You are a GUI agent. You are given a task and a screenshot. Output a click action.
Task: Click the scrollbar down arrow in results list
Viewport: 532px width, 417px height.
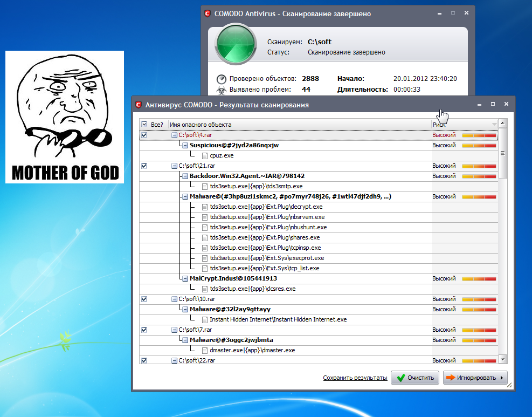point(502,359)
